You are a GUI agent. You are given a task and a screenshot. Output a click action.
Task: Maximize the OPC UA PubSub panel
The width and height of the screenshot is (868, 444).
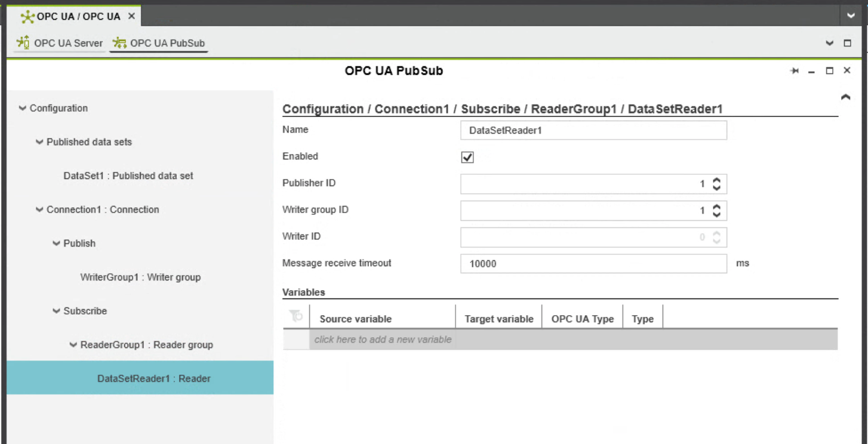click(829, 71)
